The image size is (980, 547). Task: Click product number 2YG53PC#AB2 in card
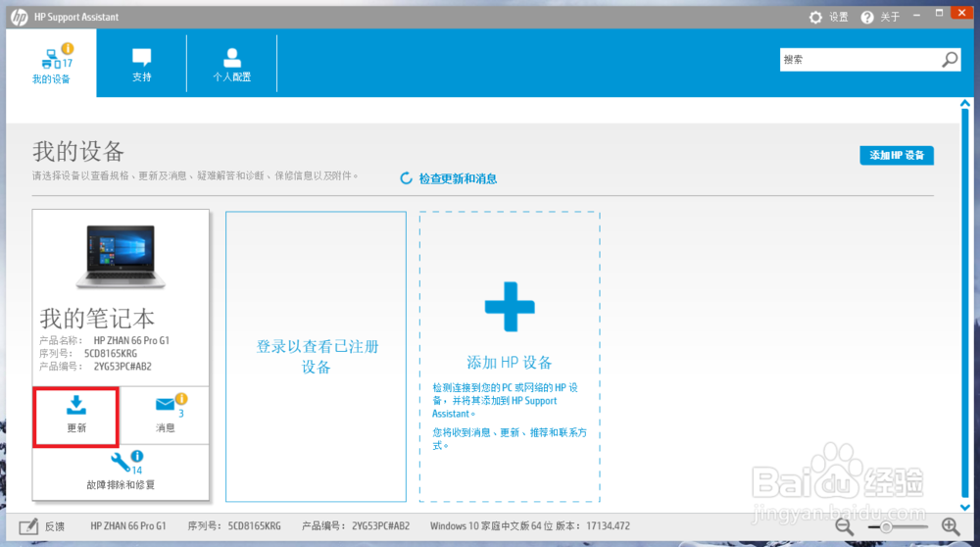(122, 367)
